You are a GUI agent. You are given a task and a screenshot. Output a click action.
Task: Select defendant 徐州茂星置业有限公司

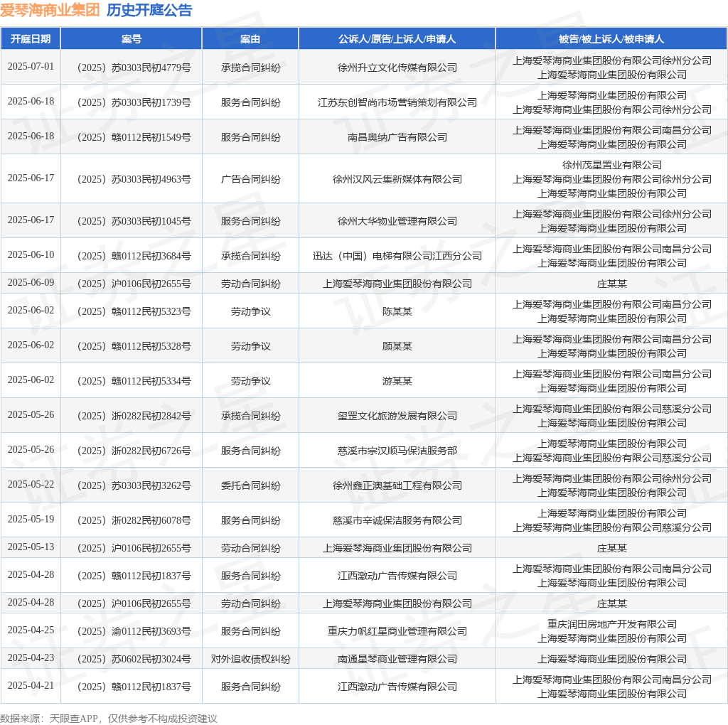pos(611,165)
